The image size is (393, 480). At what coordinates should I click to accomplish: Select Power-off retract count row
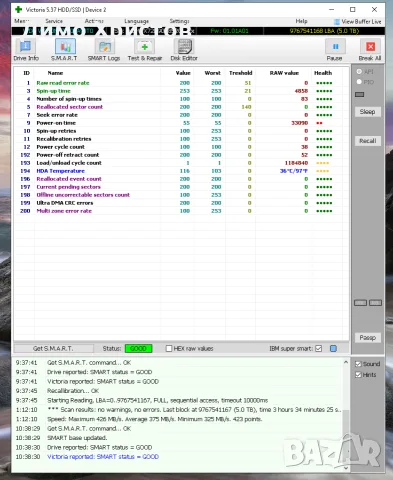[181, 155]
